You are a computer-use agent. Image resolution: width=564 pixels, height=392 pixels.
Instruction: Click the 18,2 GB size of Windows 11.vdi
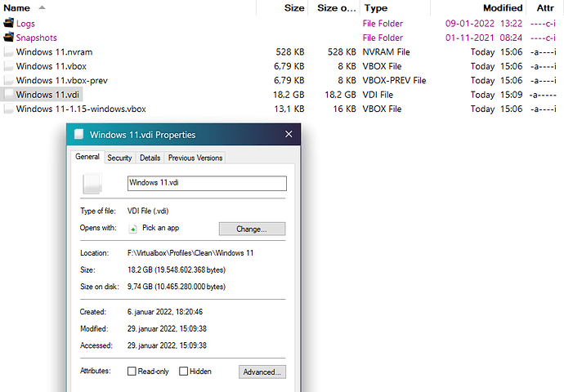pos(289,95)
